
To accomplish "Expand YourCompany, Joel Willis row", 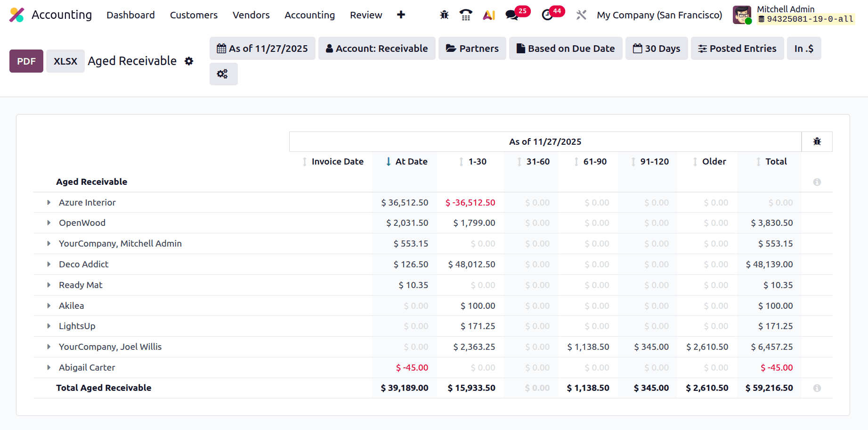I will 49,347.
